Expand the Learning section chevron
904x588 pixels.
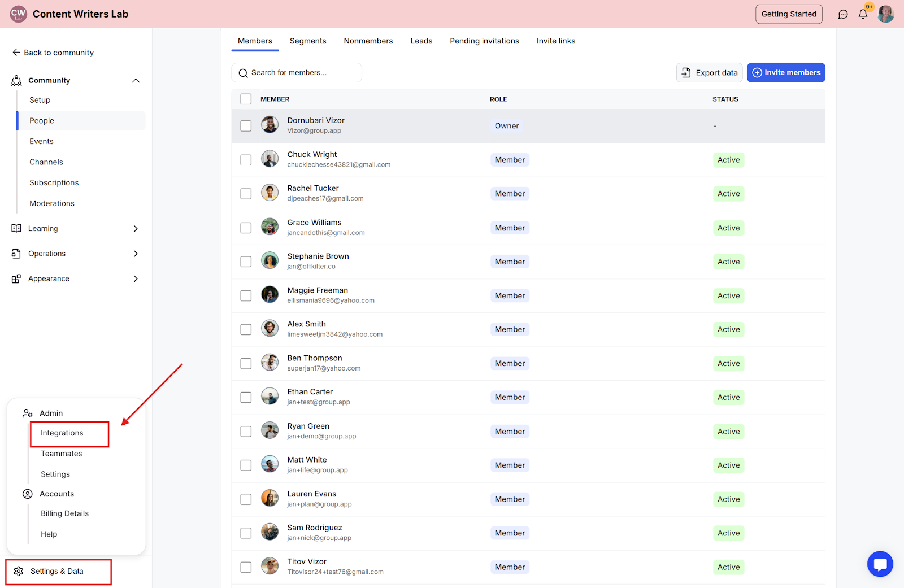point(136,229)
